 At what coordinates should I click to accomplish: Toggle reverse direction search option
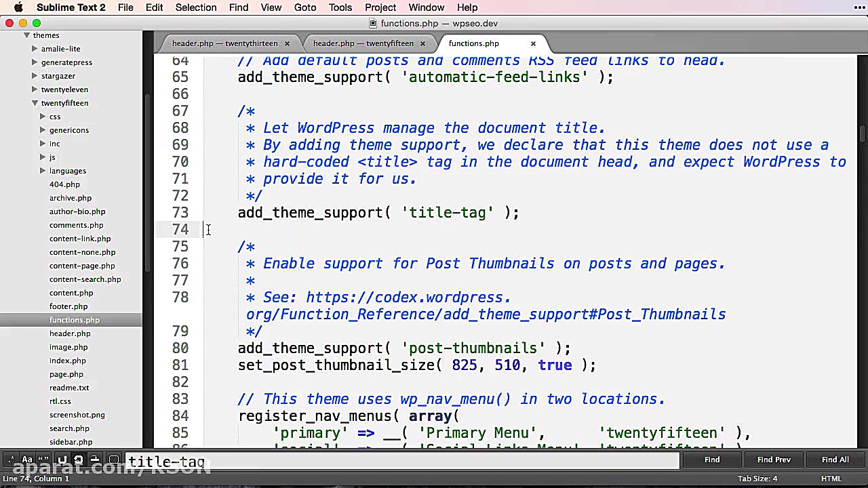click(x=62, y=460)
